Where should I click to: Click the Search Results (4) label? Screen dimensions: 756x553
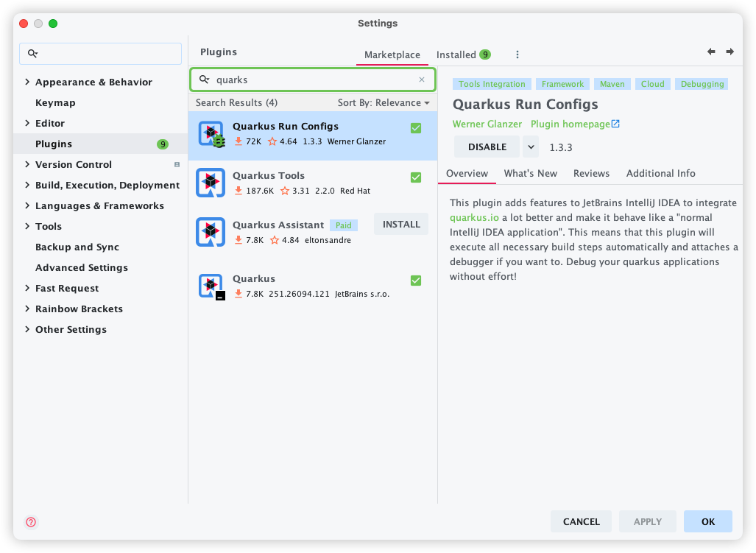click(x=236, y=102)
